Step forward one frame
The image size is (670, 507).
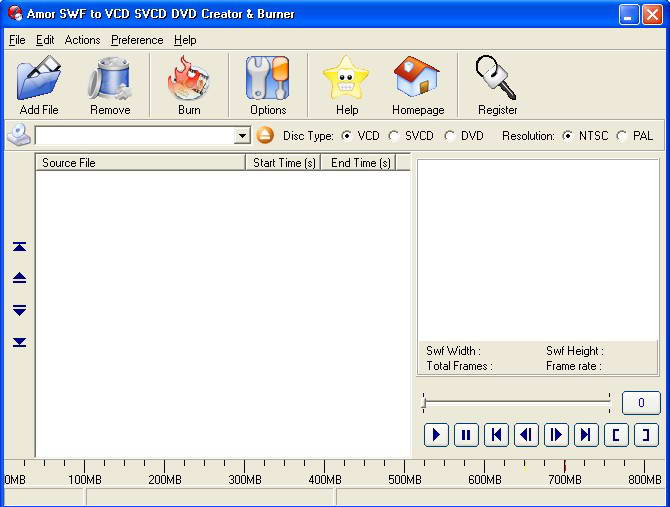coord(556,435)
